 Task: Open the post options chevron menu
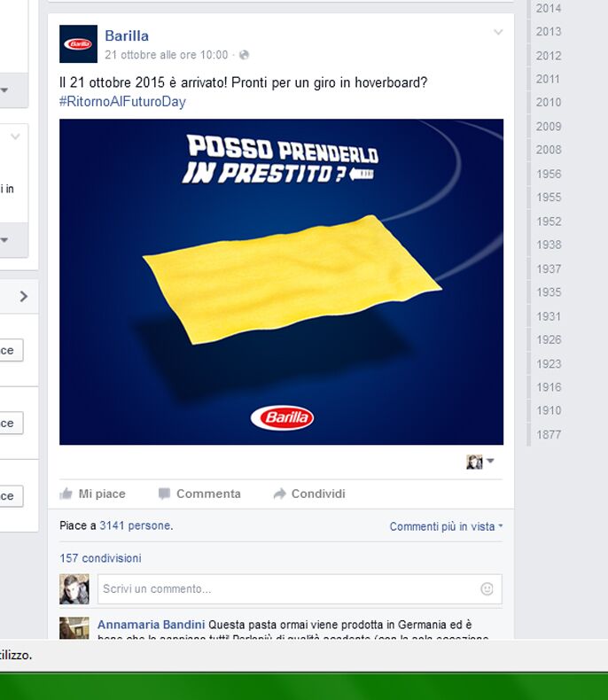click(498, 32)
